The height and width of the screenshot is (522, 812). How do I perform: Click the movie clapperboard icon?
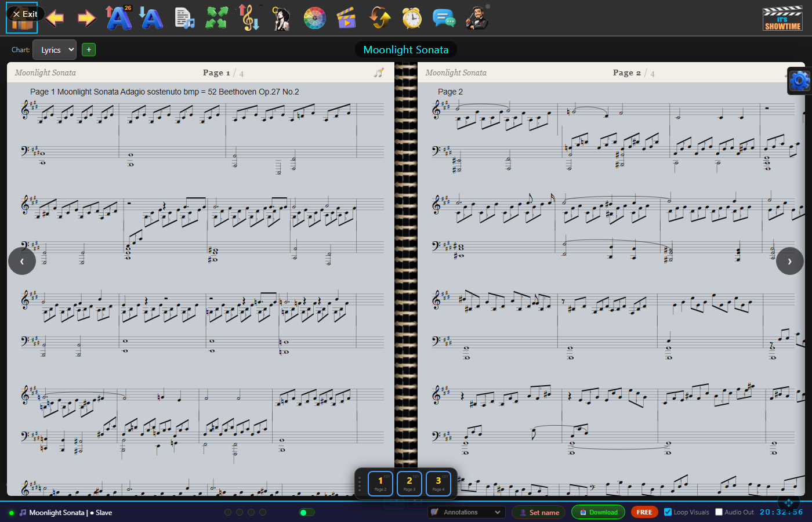346,18
